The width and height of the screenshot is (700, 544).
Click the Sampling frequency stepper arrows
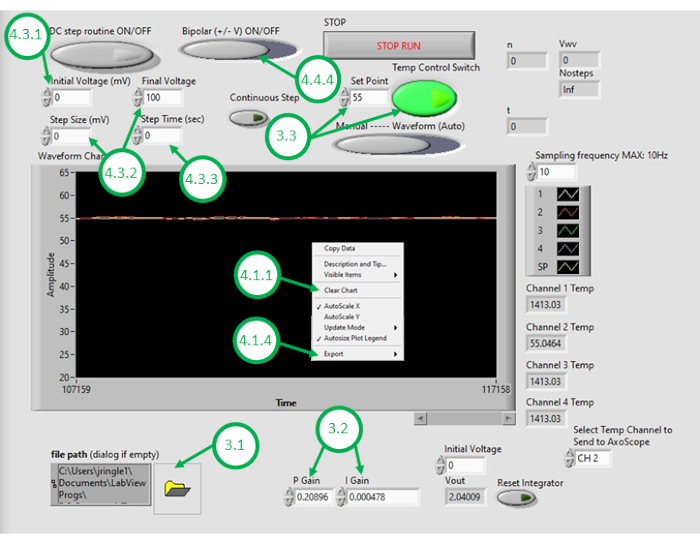click(531, 172)
